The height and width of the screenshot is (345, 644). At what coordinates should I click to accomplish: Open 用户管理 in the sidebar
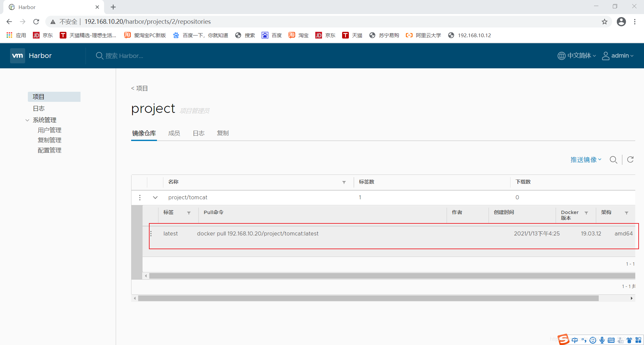point(49,130)
